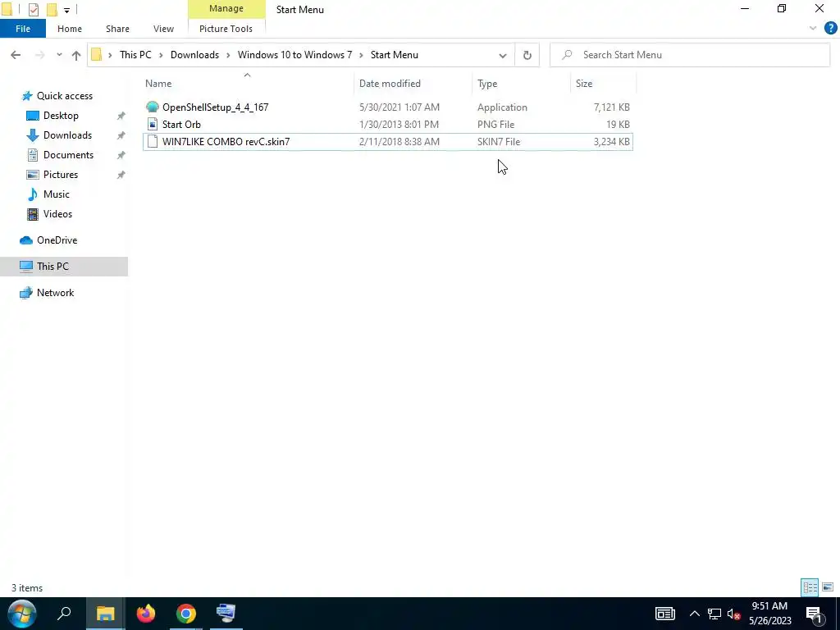Open Customize Quick Access Toolbar dropdown
Image resolution: width=840 pixels, height=630 pixels.
(x=66, y=10)
